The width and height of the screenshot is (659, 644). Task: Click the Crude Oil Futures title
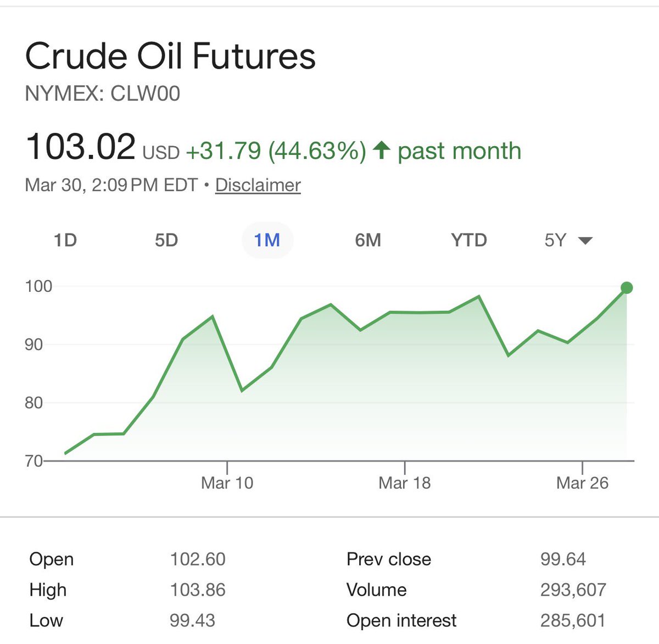click(171, 57)
